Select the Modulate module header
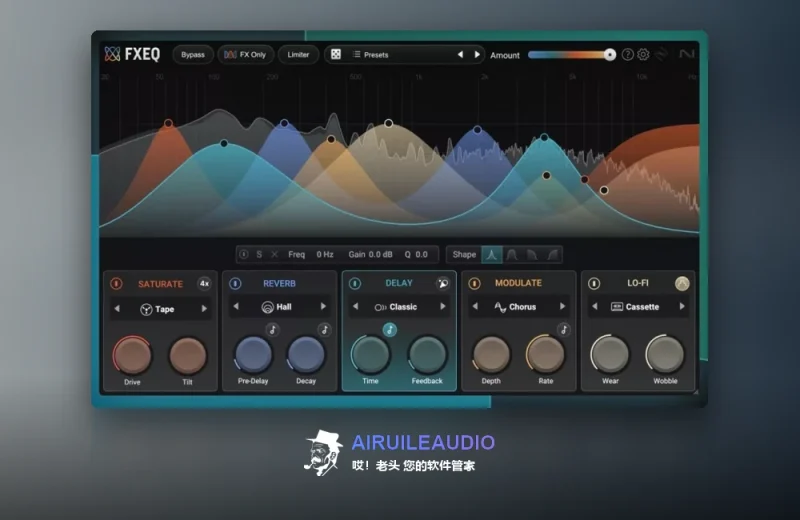The image size is (800, 520). pyautogui.click(x=518, y=283)
